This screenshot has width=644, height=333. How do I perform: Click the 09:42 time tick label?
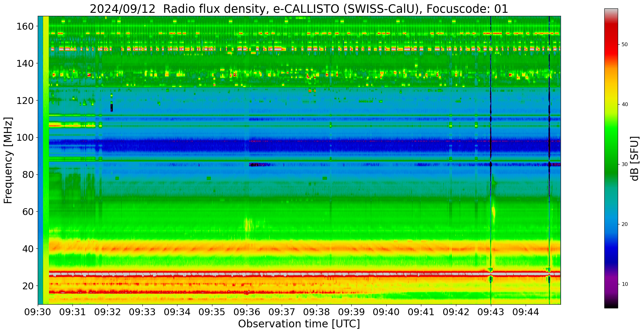(456, 311)
